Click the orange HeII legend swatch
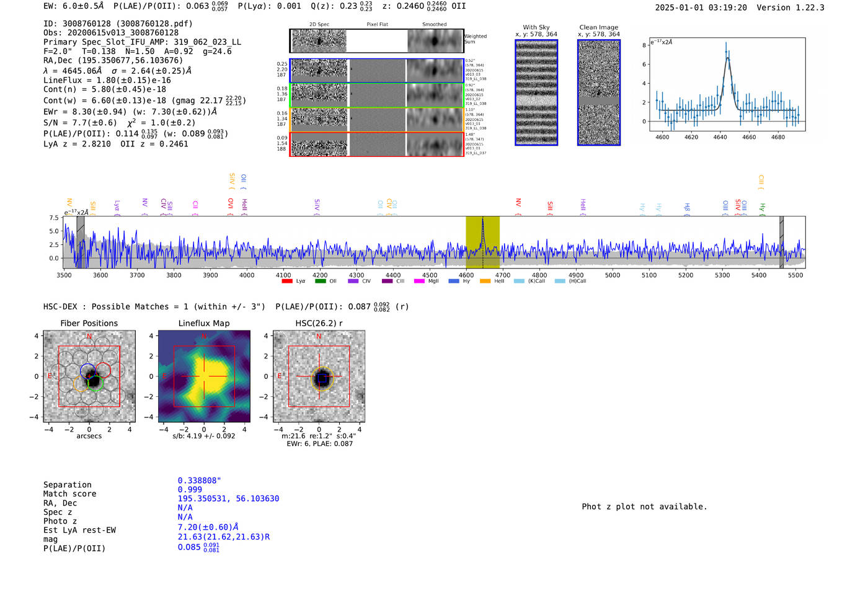 tap(485, 282)
